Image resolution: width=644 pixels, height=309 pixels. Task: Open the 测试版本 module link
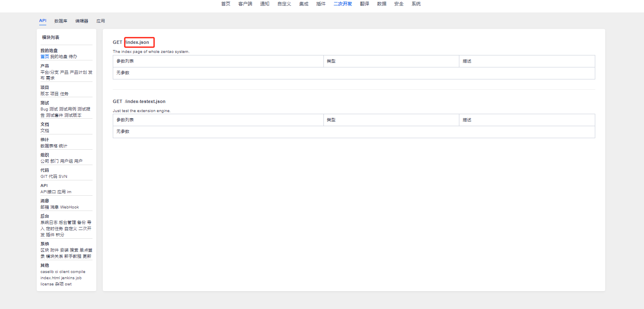[x=73, y=115]
